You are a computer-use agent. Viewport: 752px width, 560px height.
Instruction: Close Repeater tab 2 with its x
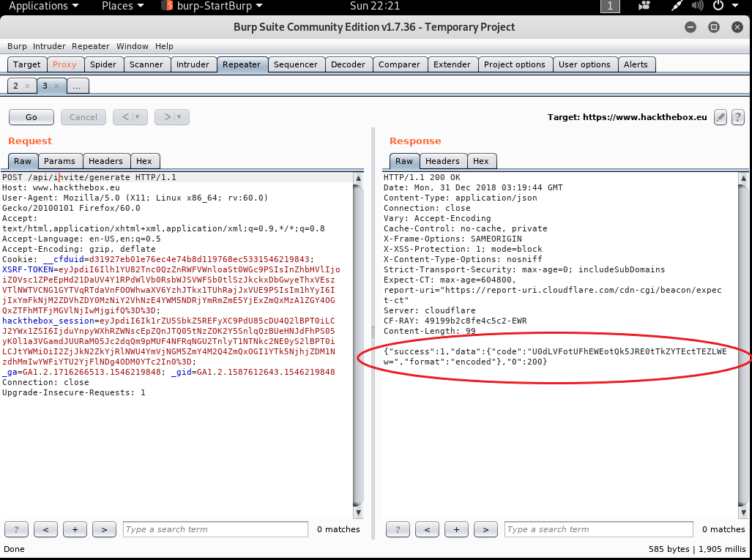(x=27, y=86)
